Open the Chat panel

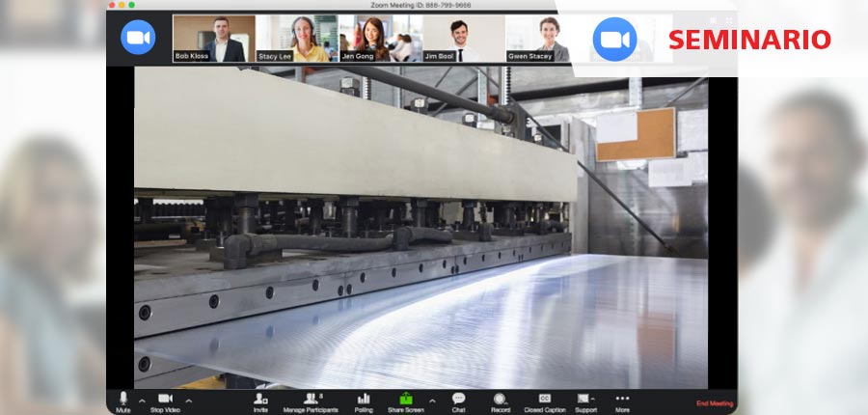(458, 400)
